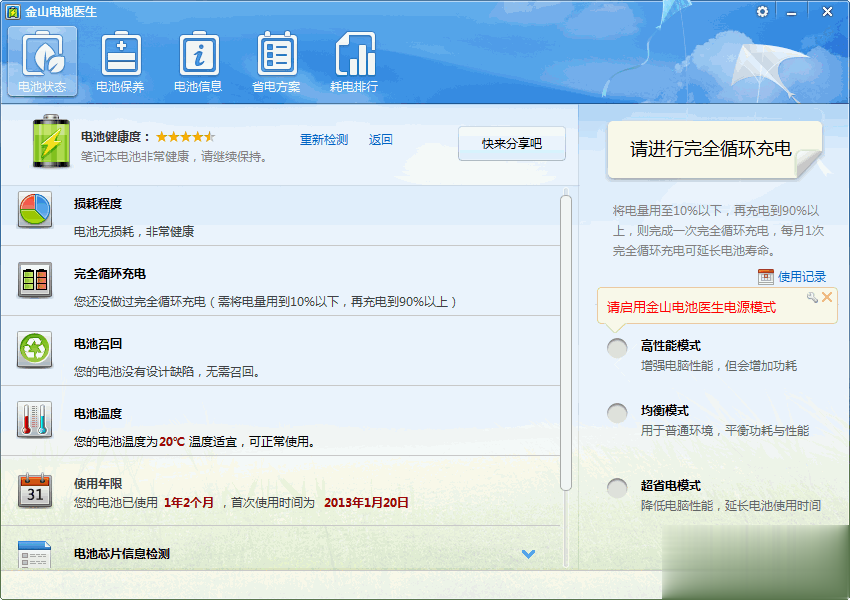Click the green battery health icon
Image resolution: width=850 pixels, height=600 pixels.
coord(51,141)
